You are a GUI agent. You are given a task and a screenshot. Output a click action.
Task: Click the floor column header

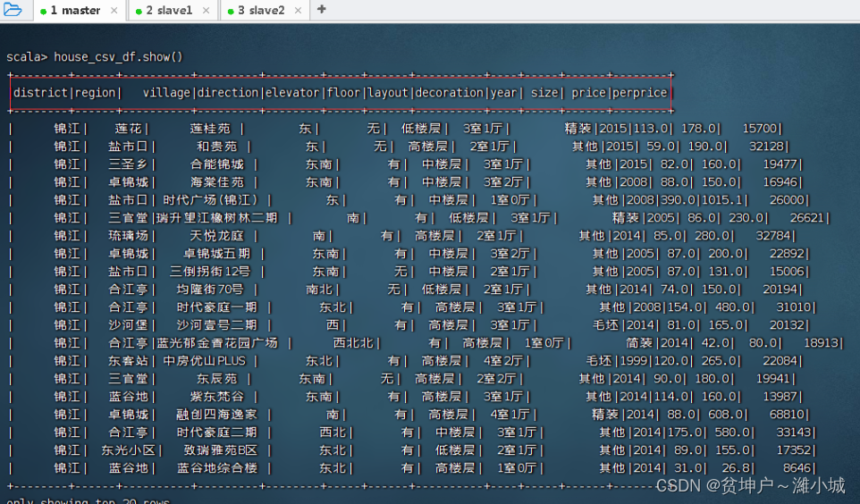click(343, 93)
